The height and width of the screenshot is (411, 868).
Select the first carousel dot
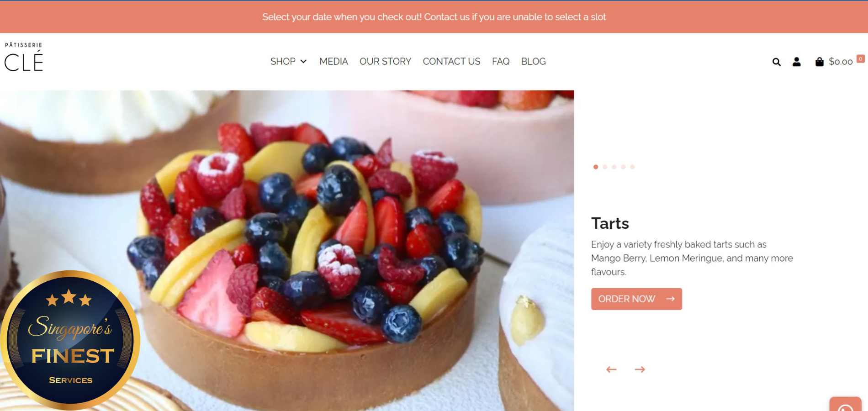[596, 167]
